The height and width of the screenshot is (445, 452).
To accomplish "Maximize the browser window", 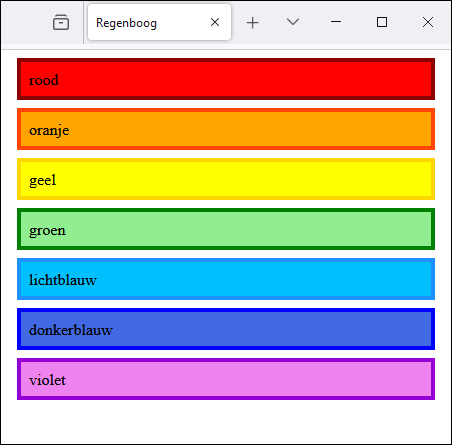I will pos(382,22).
